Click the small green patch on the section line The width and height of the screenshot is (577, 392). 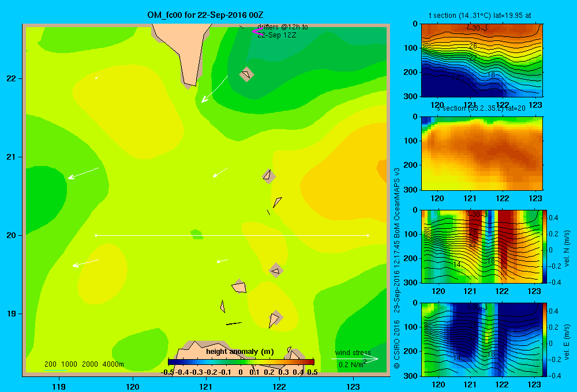pyautogui.click(x=197, y=234)
